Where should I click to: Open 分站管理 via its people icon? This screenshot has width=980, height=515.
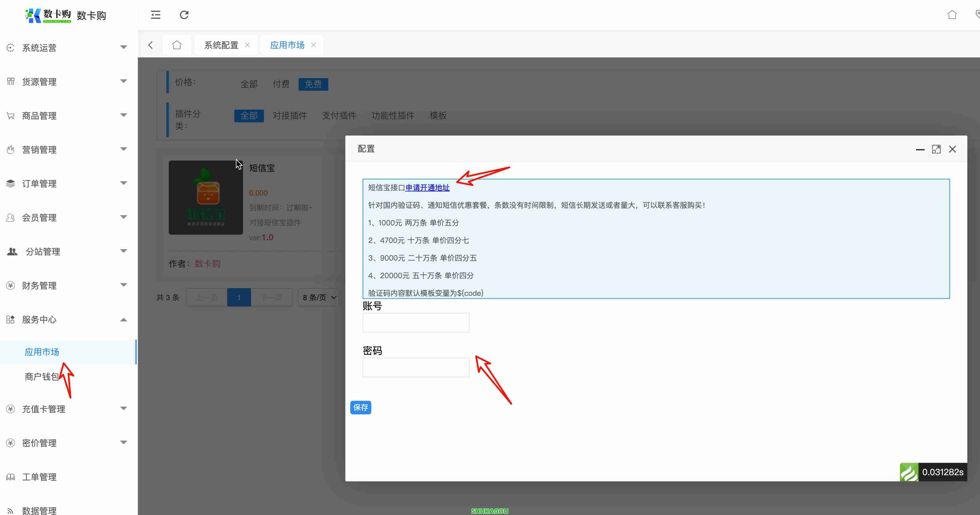point(11,251)
